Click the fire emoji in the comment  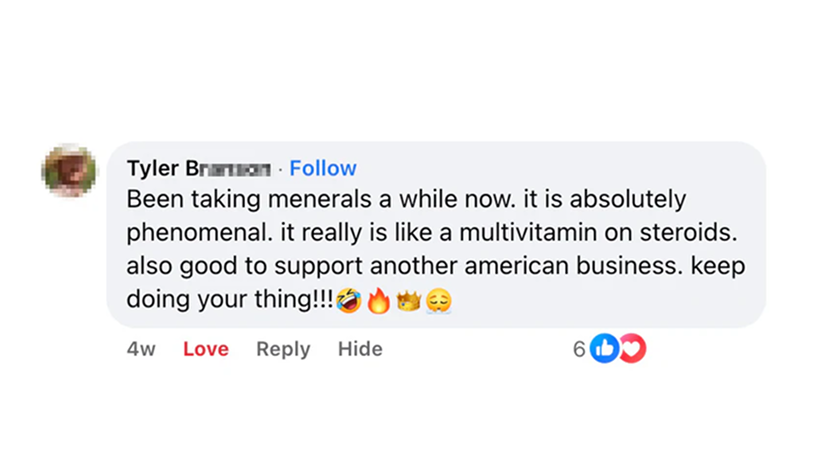tap(378, 300)
